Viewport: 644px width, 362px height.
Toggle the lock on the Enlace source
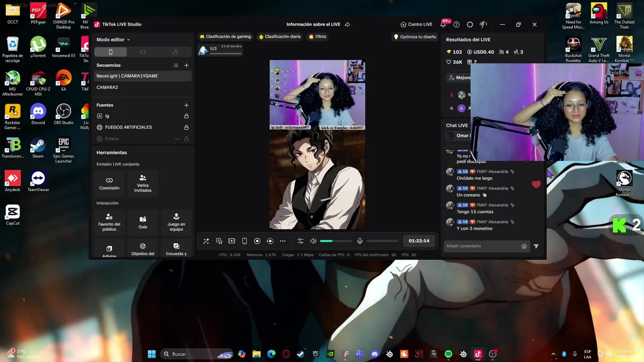coord(186,139)
